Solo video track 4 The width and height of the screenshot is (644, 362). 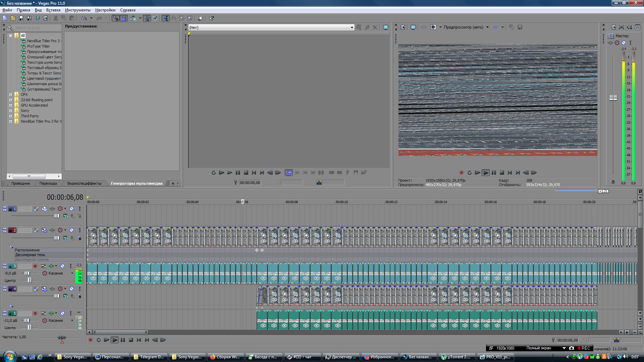[x=79, y=289]
